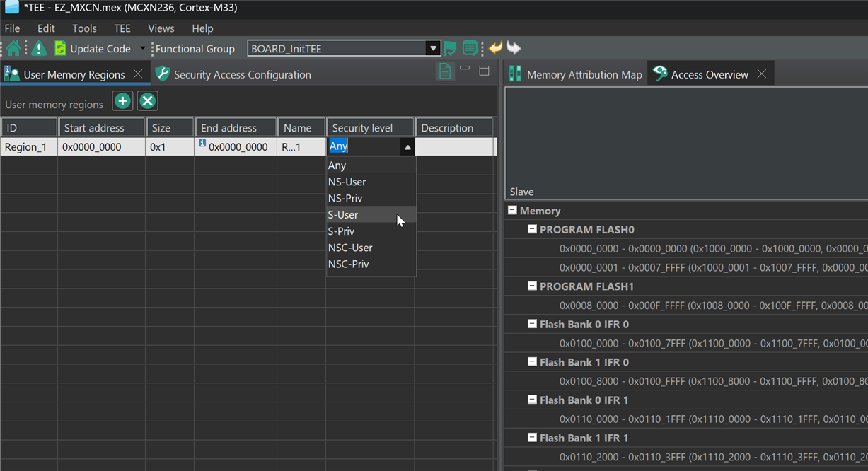The image size is (868, 471).
Task: Show problems via warning triangle icon
Action: [39, 48]
